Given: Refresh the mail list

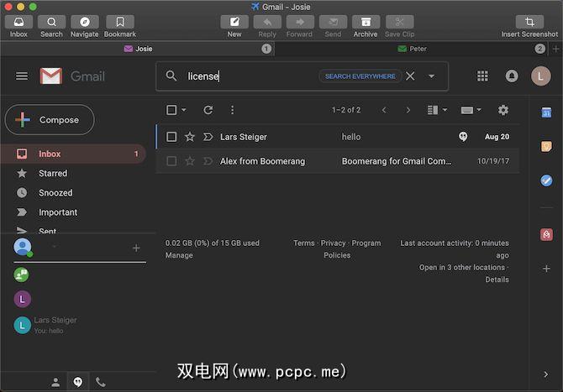Looking at the screenshot, I should coord(208,110).
